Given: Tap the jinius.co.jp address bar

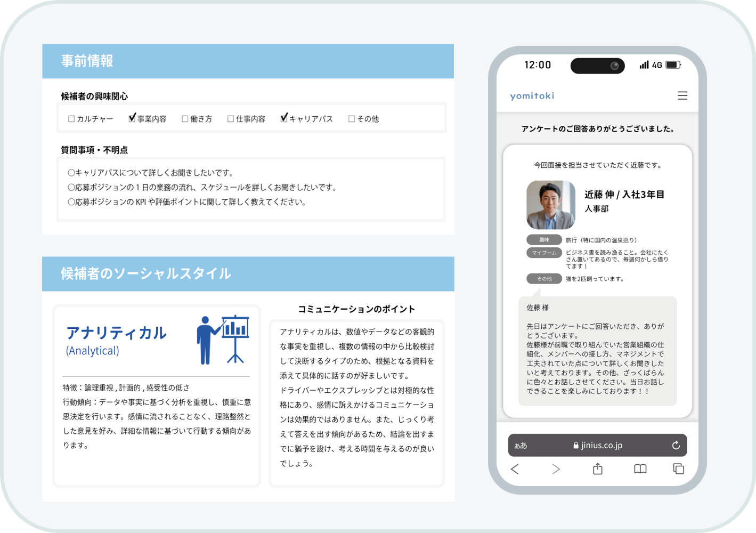Looking at the screenshot, I should click(x=598, y=446).
